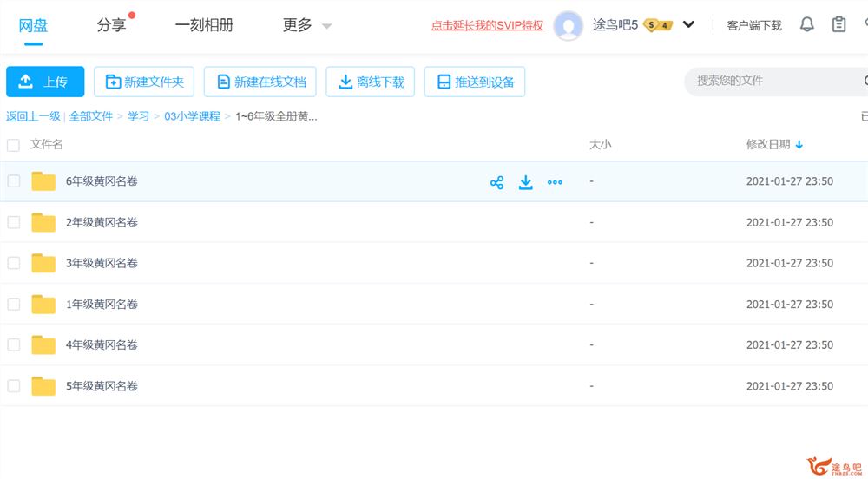868x479 pixels.
Task: Open the 一刻相册 tab
Action: pos(204,25)
